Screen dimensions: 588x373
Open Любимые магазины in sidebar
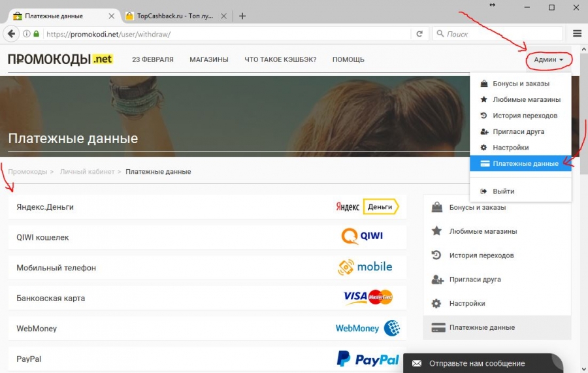point(497,231)
